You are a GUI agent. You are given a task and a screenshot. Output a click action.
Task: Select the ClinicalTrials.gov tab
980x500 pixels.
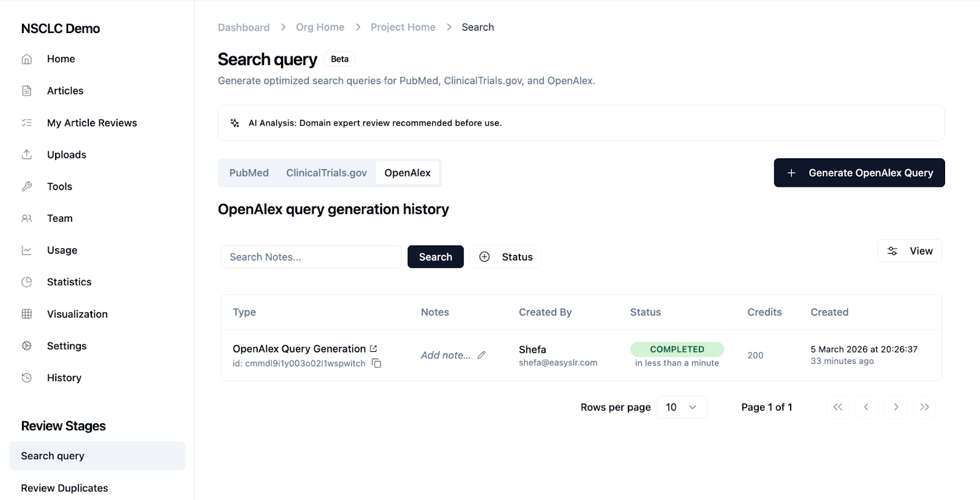[x=326, y=173]
